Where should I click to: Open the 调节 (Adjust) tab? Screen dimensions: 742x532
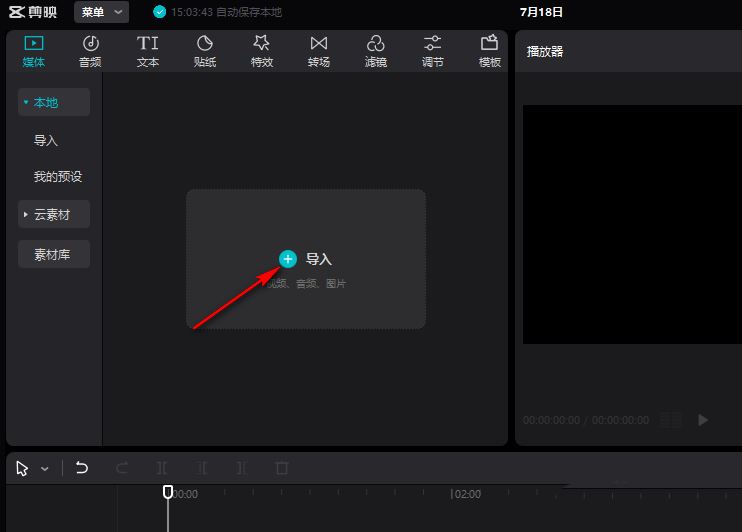tap(433, 51)
